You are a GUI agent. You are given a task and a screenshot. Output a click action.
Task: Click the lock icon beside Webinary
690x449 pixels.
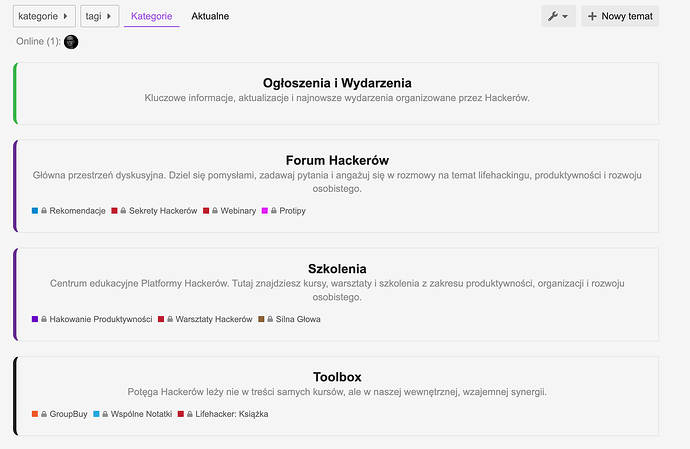(x=215, y=211)
